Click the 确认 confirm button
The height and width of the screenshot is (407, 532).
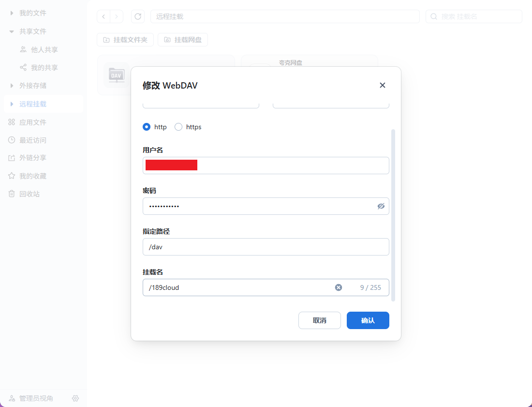368,320
